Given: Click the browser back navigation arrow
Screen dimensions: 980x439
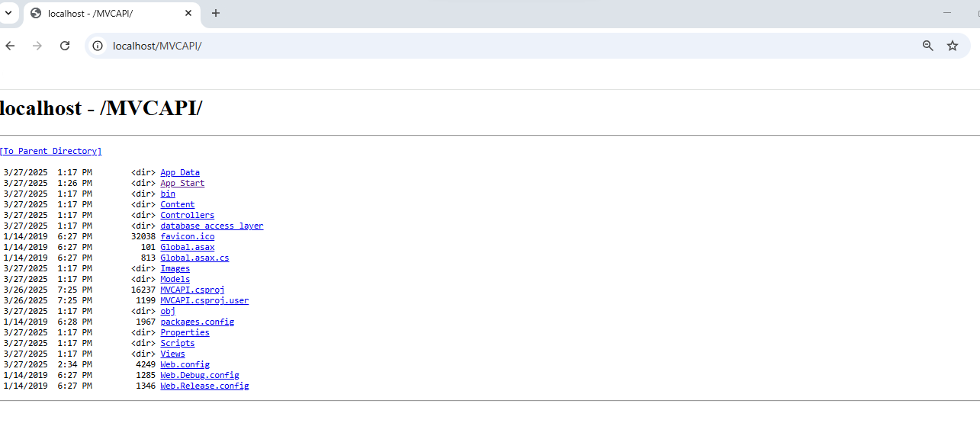Looking at the screenshot, I should click(9, 46).
